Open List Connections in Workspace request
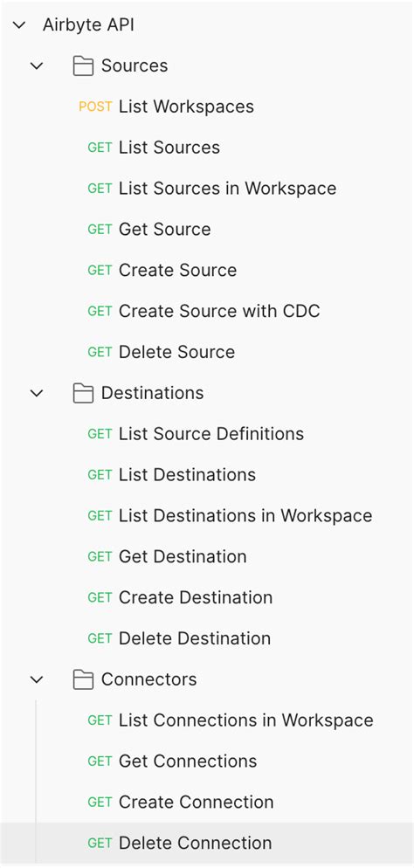 tap(207, 720)
